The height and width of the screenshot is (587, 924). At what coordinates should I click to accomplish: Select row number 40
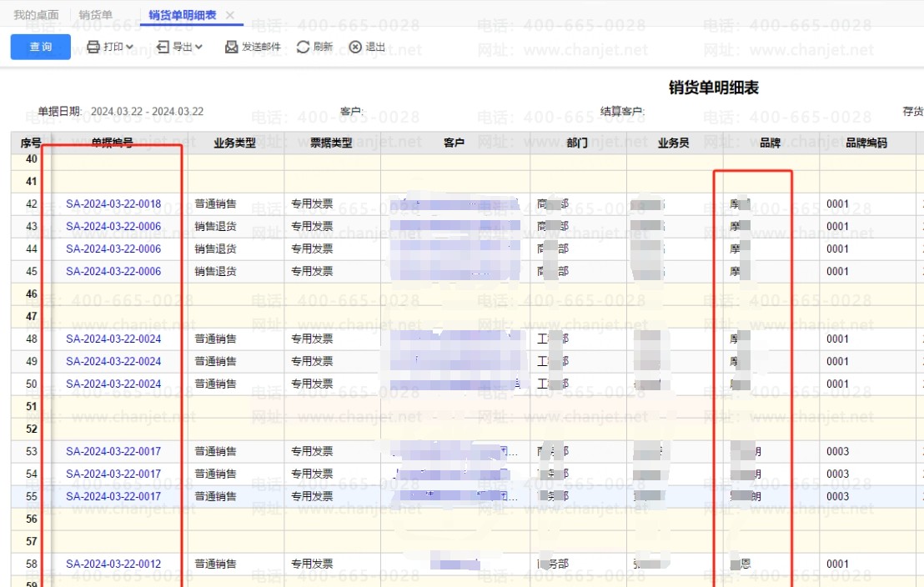tap(31, 158)
